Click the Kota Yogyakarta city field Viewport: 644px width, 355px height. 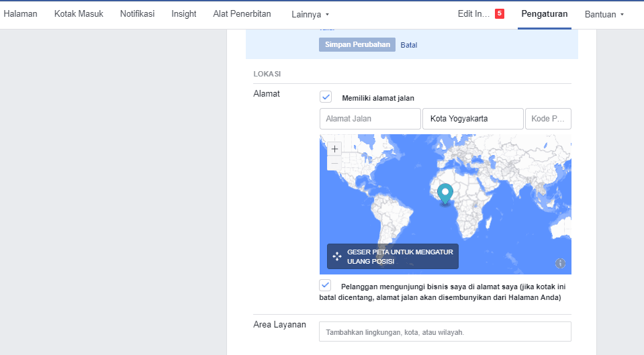(473, 119)
